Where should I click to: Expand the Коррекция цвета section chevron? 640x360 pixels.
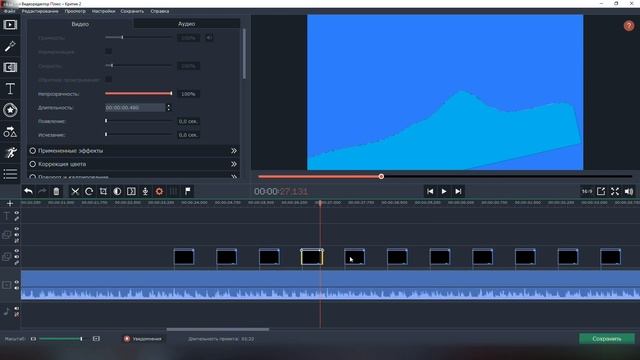(234, 164)
